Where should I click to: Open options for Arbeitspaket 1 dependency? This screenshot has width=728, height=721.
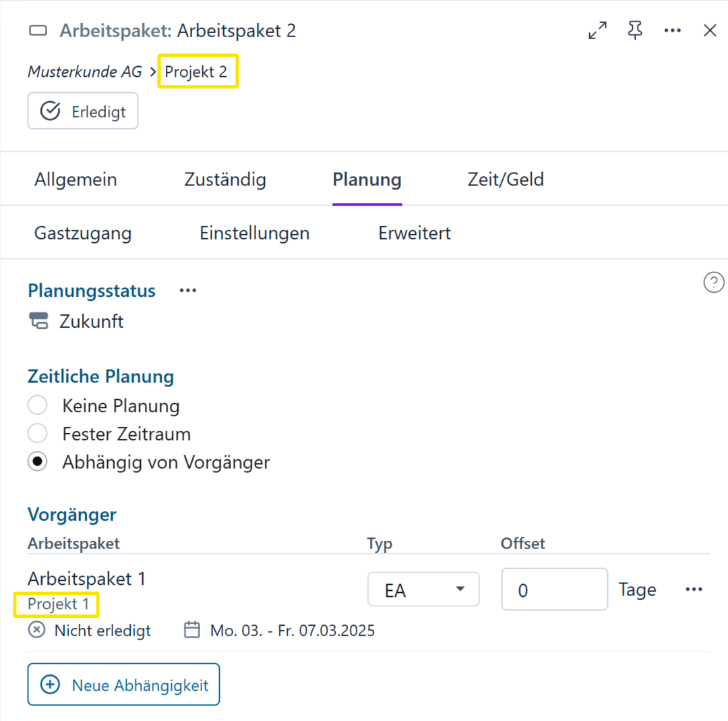coord(694,589)
